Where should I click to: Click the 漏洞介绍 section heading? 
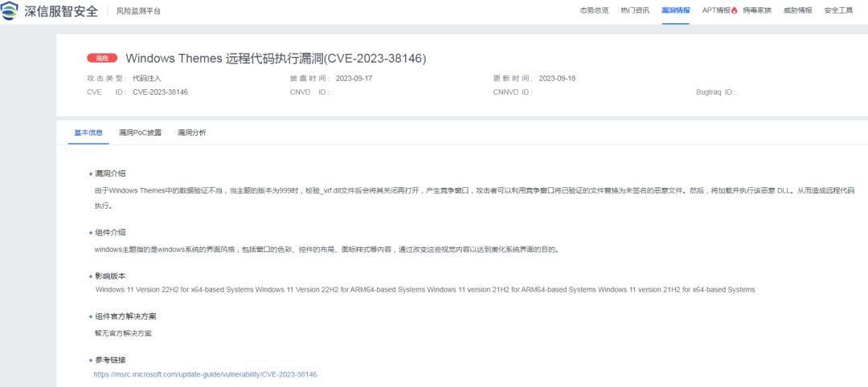click(110, 173)
